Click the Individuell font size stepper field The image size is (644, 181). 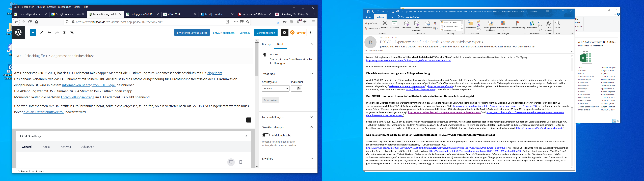pos(297,88)
